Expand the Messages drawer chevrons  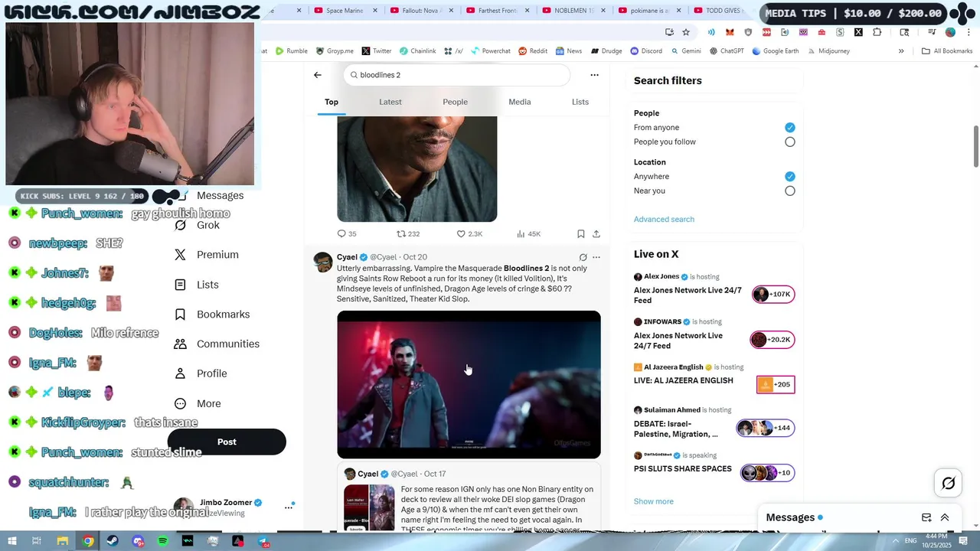[x=945, y=517]
